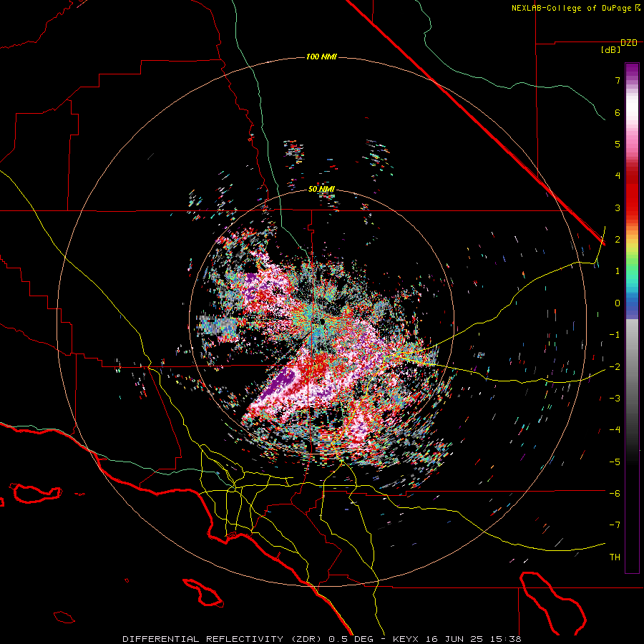Click the 5 value on the color scale

(x=618, y=144)
